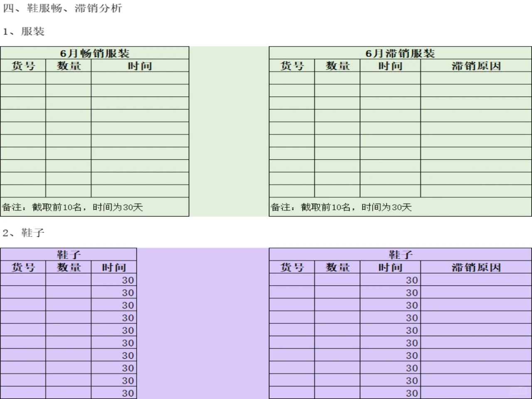The height and width of the screenshot is (399, 532).
Task: Click the 6月滞销服装 table title
Action: pyautogui.click(x=400, y=53)
